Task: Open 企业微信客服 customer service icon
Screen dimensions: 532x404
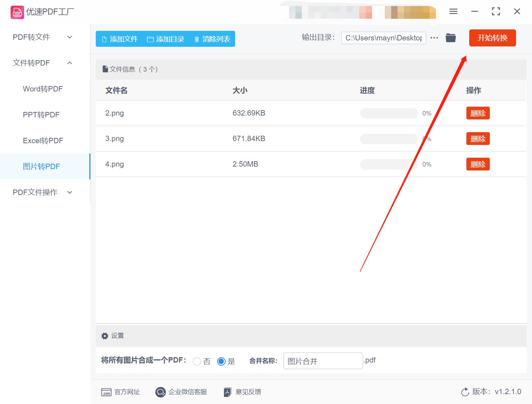Action: 160,392
